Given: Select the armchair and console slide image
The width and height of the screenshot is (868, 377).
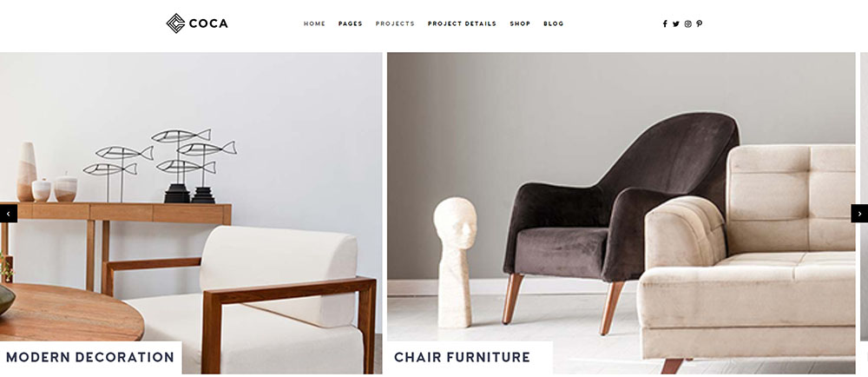Looking at the screenshot, I should [x=191, y=213].
